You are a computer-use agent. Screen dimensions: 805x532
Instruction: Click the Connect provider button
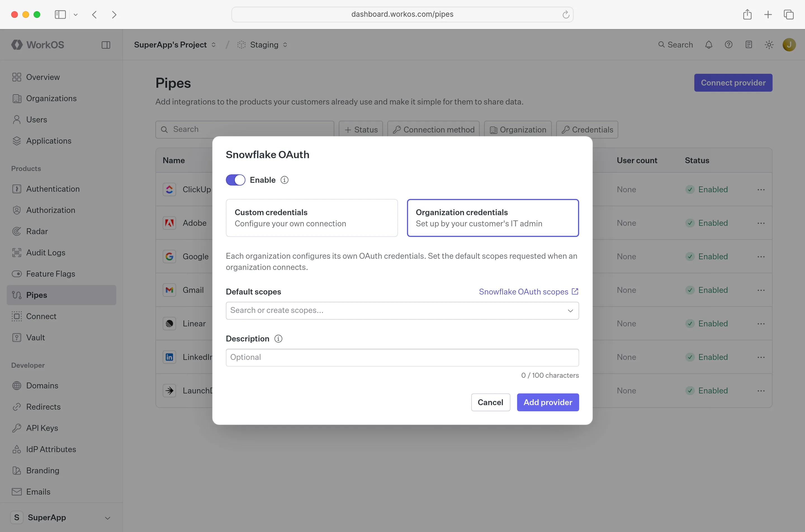[733, 82]
